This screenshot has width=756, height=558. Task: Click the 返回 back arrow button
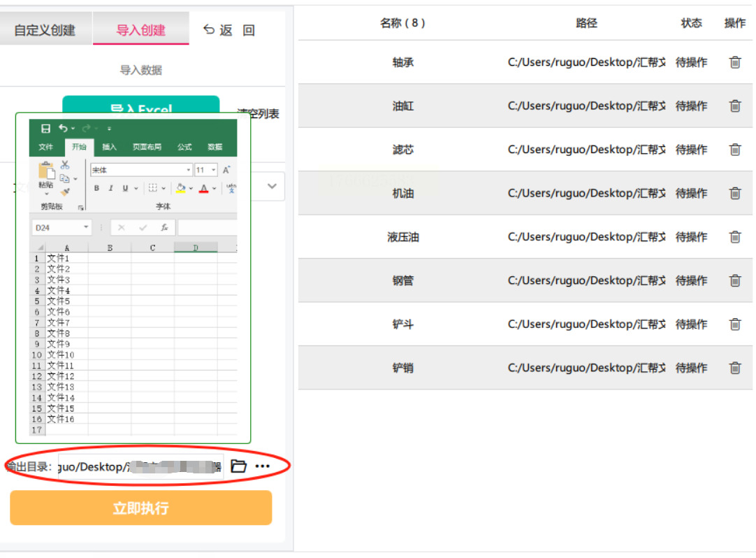tap(217, 30)
